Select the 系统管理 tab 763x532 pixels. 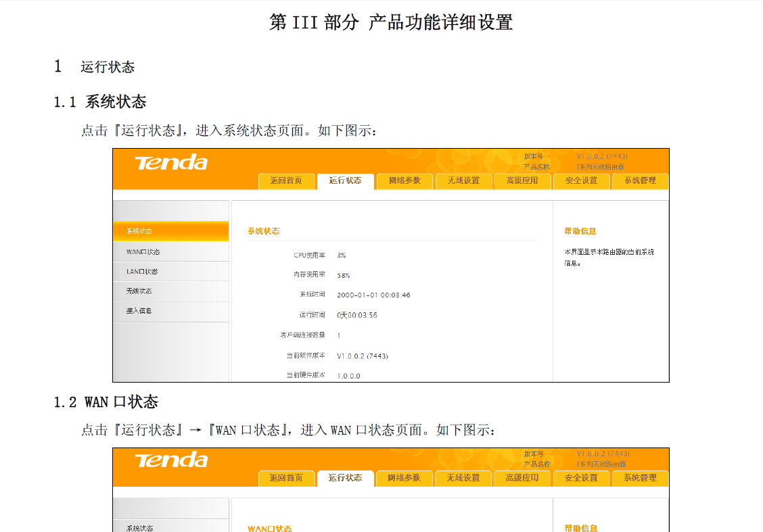coord(640,181)
